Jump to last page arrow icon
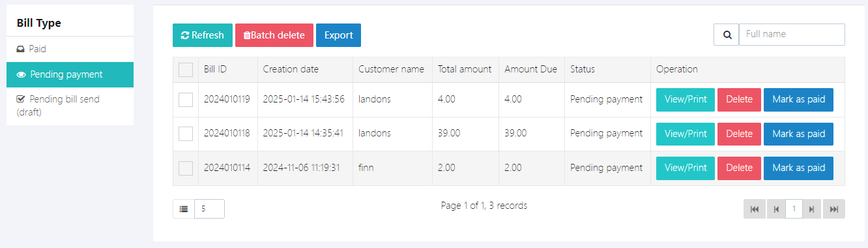This screenshot has height=248, width=868. coord(833,209)
